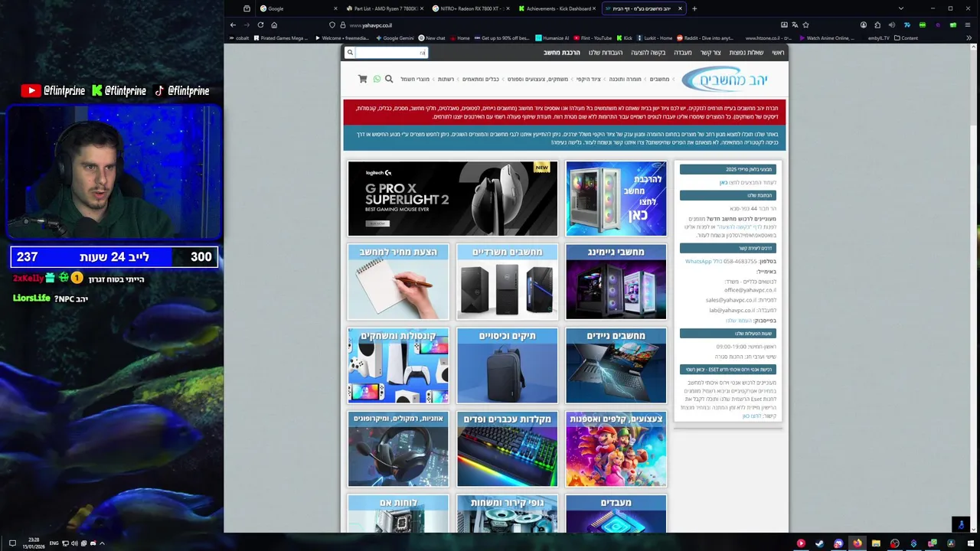The image size is (980, 551).
Task: Switch to Part List - AMD Ryzen 7 7800X tab
Action: pyautogui.click(x=384, y=8)
